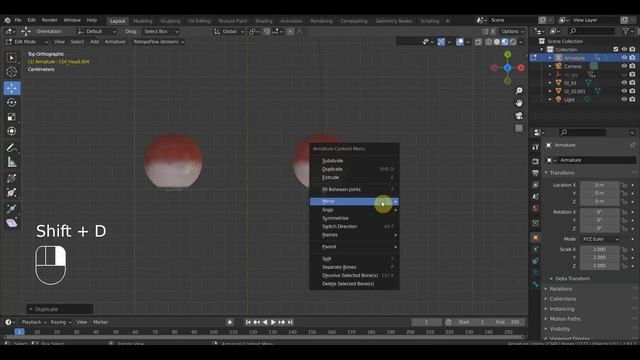Click the Zoom view magnifier icon

pos(519,90)
